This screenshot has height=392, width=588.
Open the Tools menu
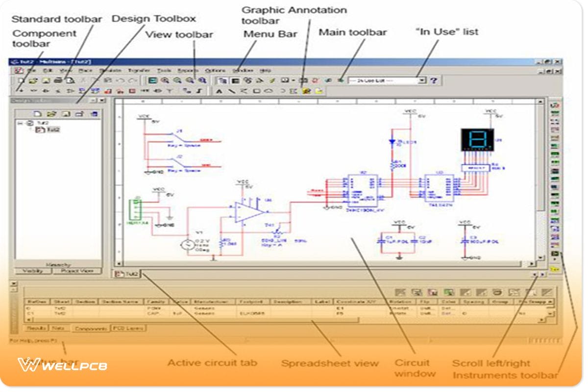[x=164, y=71]
